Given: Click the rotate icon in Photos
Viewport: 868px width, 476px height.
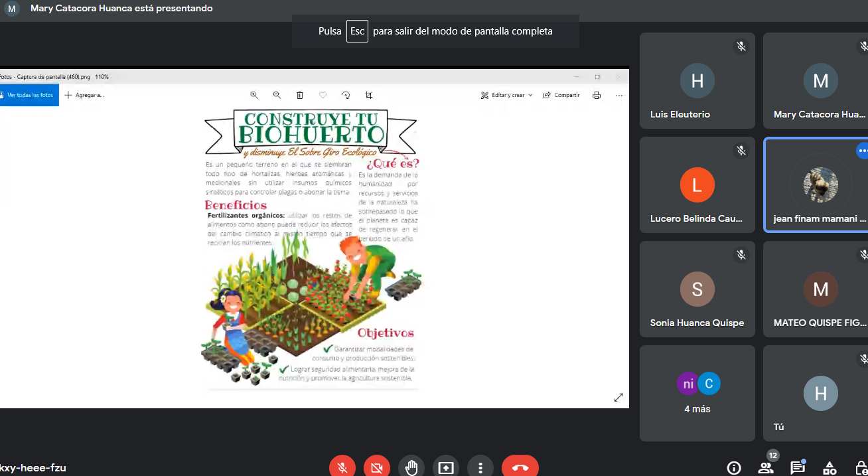Looking at the screenshot, I should tap(346, 95).
